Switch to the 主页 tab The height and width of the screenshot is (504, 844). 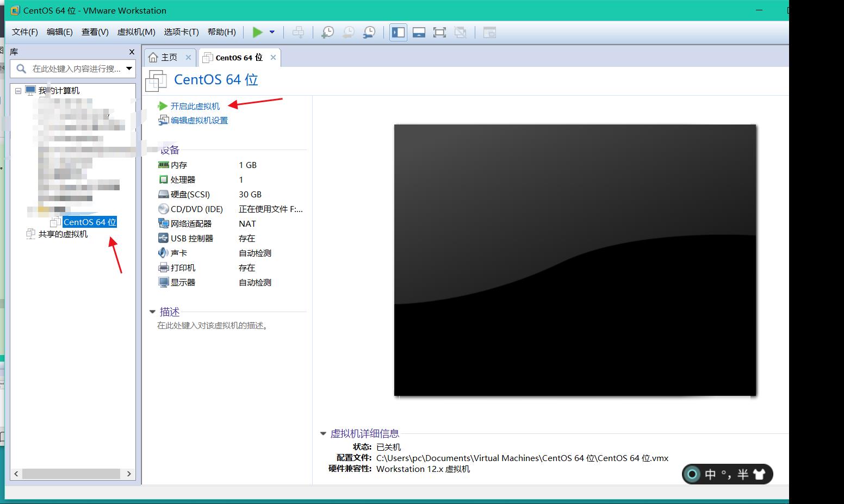tap(169, 57)
